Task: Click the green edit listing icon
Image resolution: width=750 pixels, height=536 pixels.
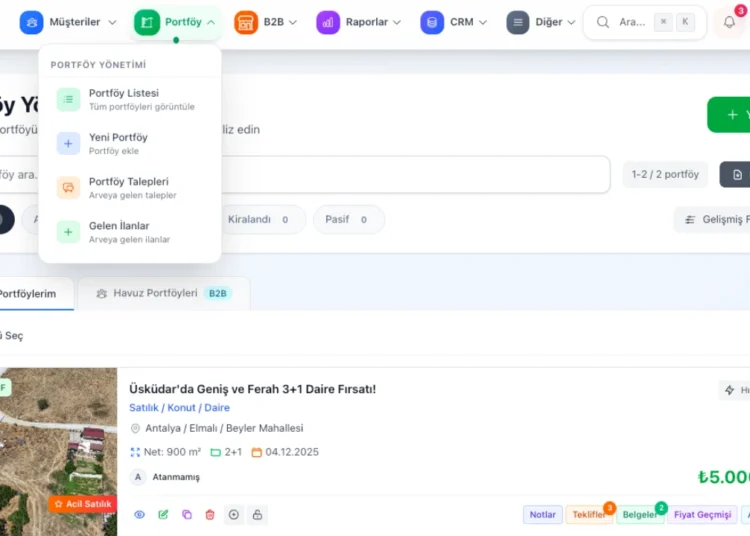Action: click(x=163, y=515)
